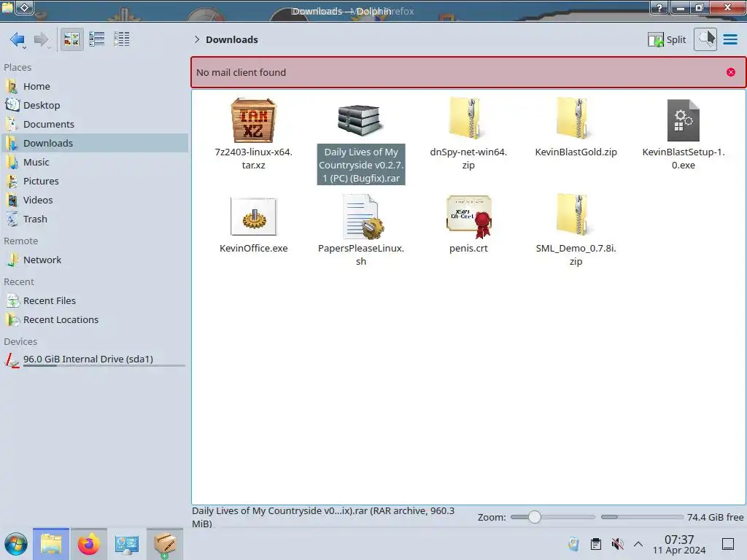
Task: Open the window menu icon in title bar
Action: click(x=7, y=7)
